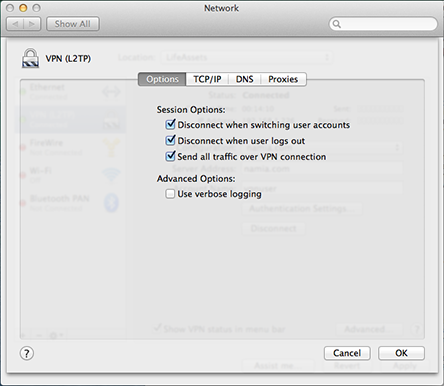Click OK to confirm options
Viewport: 444px width, 386px height.
[x=401, y=353]
